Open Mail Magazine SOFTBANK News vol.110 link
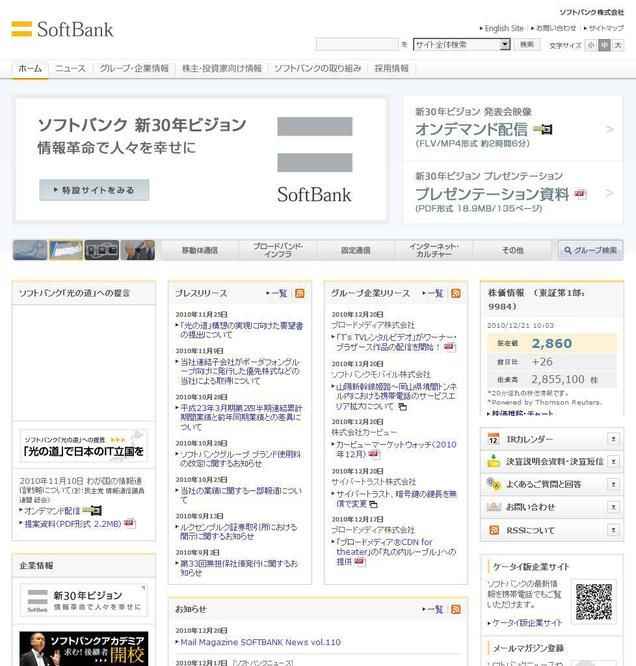The height and width of the screenshot is (666, 636). coord(260,642)
